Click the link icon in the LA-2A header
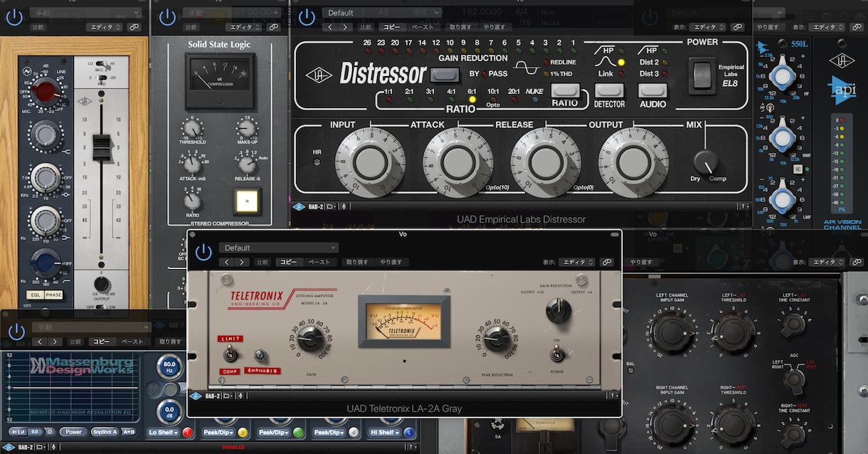Viewport: 868px width, 454px height. click(607, 262)
